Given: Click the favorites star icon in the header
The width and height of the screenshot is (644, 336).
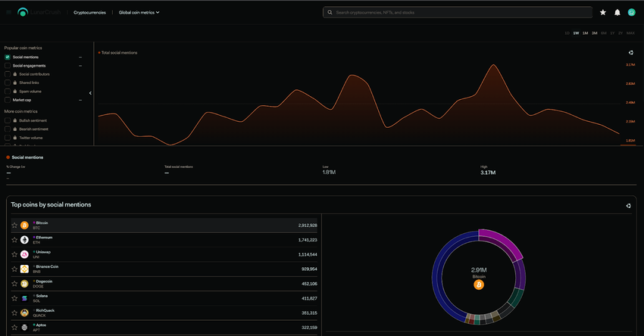Looking at the screenshot, I should coord(603,12).
